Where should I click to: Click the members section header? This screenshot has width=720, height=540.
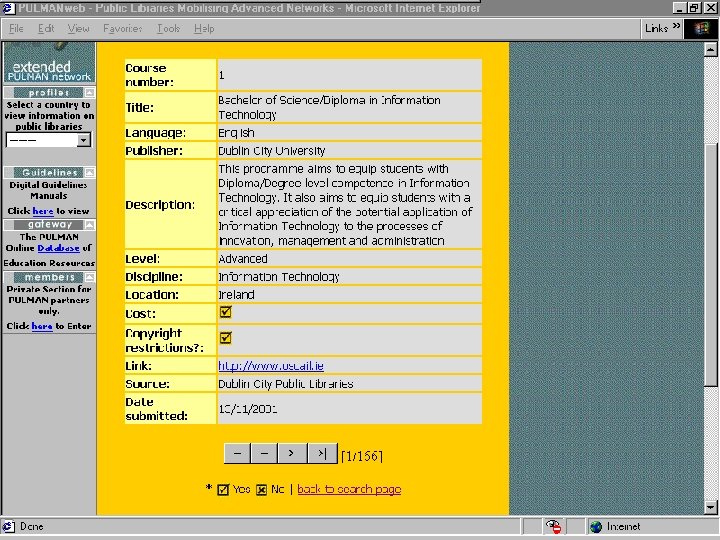48,277
